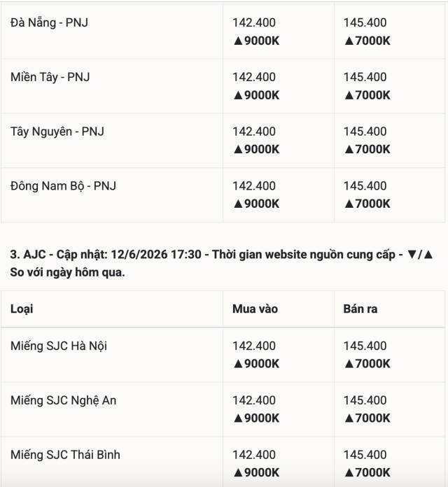Click the AJC update heading text
The height and width of the screenshot is (487, 448).
coord(221,263)
